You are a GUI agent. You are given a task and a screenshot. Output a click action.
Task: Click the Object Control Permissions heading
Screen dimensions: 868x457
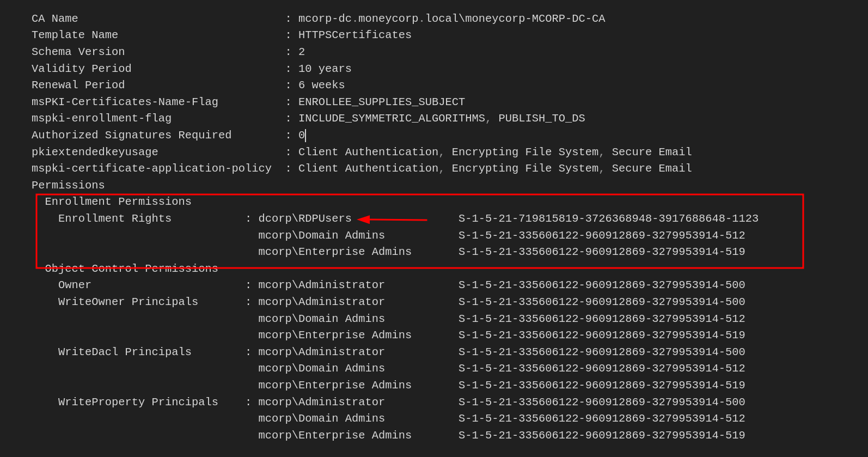131,269
